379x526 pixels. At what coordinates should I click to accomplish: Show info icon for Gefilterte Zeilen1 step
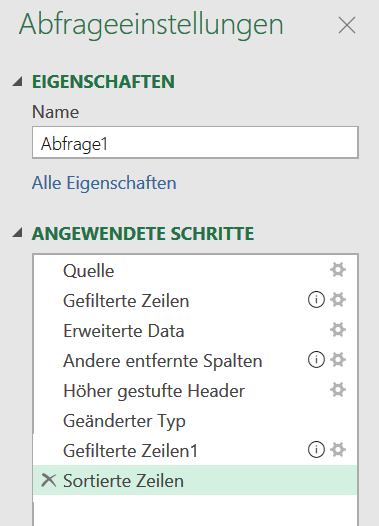(316, 450)
